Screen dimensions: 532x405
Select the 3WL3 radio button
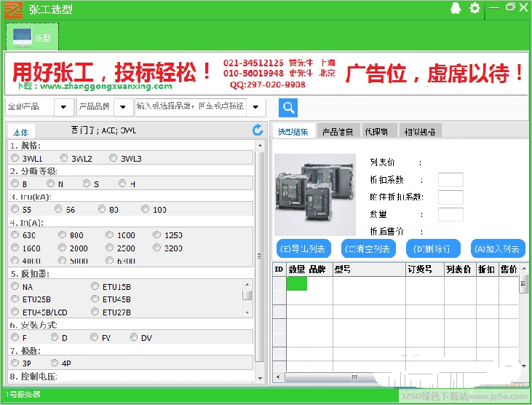113,158
